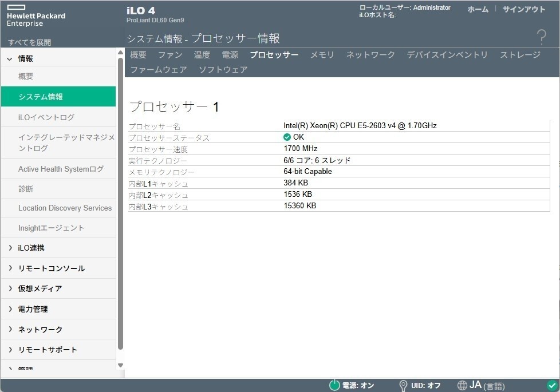Open iLOイベントログ in the sidebar
The width and height of the screenshot is (560, 392).
tap(46, 117)
